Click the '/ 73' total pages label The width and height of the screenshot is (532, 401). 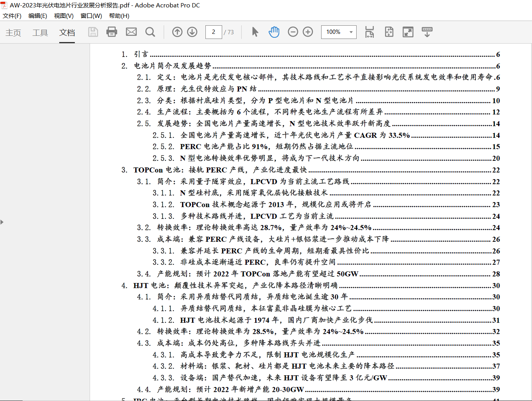(229, 32)
